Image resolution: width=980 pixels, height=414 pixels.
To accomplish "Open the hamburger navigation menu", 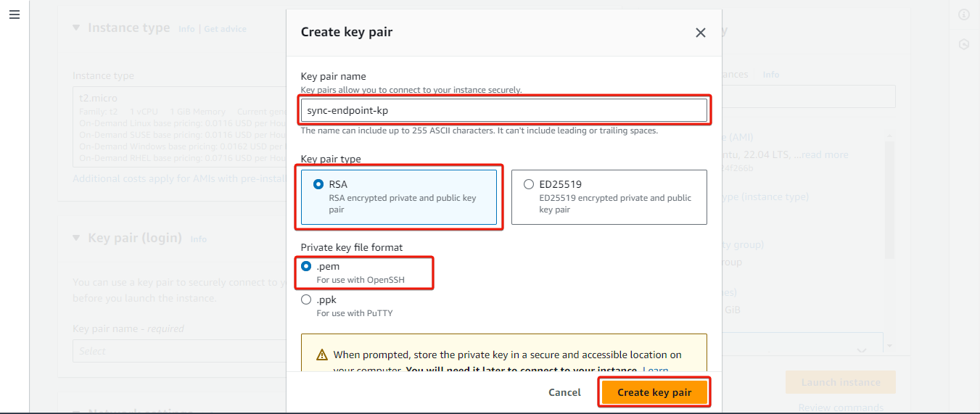I will (15, 15).
